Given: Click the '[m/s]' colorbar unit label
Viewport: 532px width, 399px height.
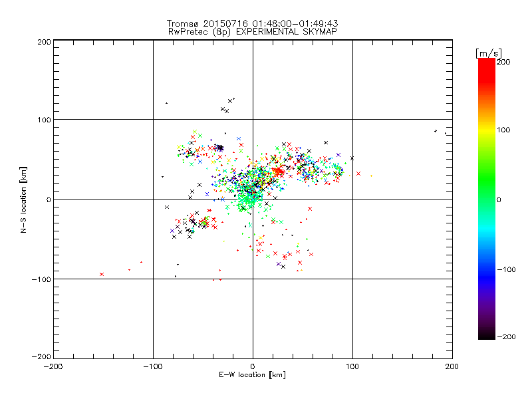Looking at the screenshot, I should (x=489, y=53).
